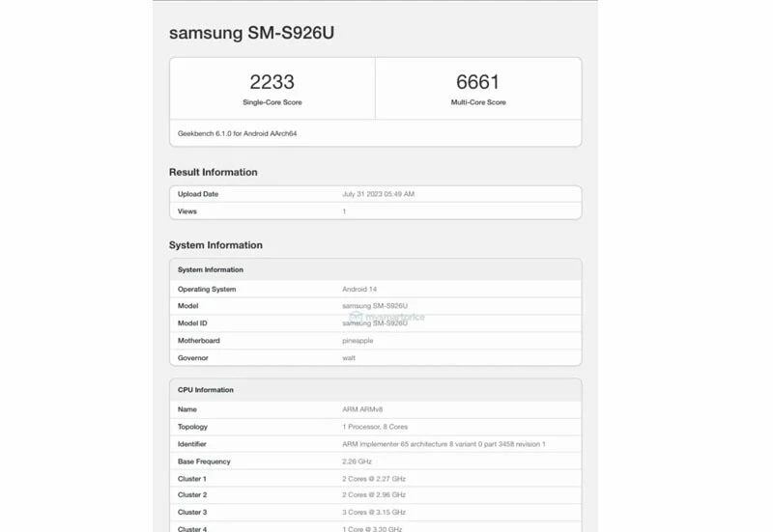The image size is (773, 532).
Task: Select the 'Governor' row label
Action: click(x=192, y=358)
